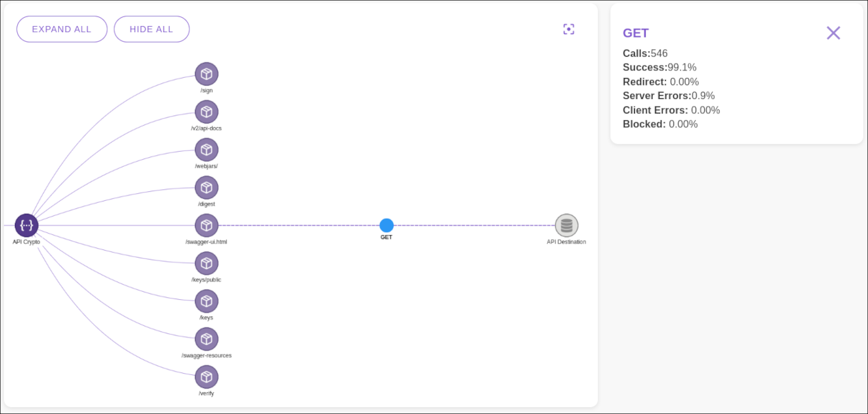
Task: Select the /v2/api-docs endpoint node
Action: (206, 112)
